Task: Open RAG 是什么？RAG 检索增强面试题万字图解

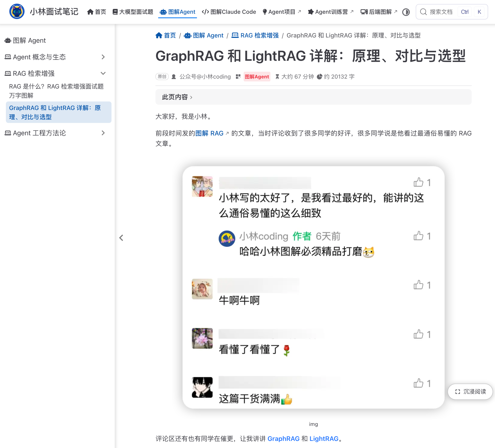Action: pyautogui.click(x=58, y=91)
